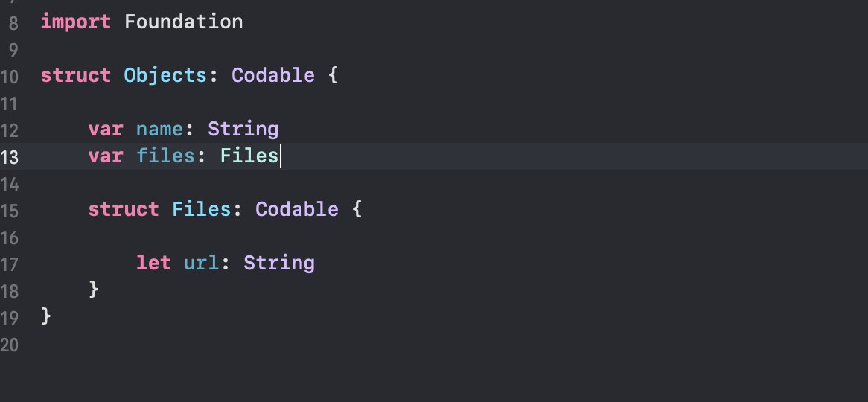Viewport: 868px width, 402px height.
Task: Click line number 15 in the gutter
Action: [10, 210]
